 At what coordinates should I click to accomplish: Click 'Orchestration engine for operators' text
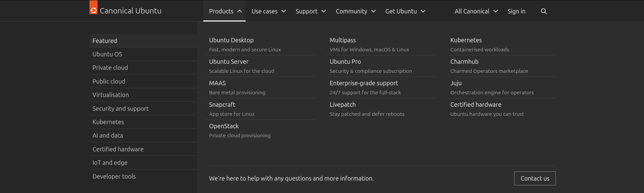[x=492, y=92]
